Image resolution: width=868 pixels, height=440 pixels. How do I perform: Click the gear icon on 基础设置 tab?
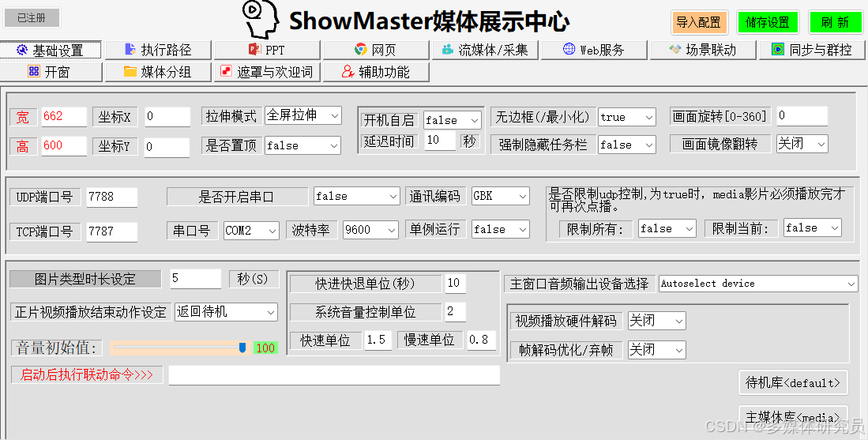(21, 50)
